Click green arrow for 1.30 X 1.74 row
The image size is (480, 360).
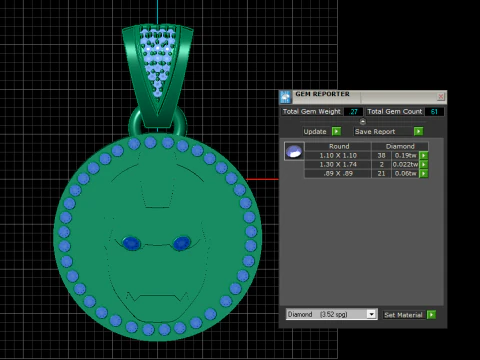(x=423, y=164)
